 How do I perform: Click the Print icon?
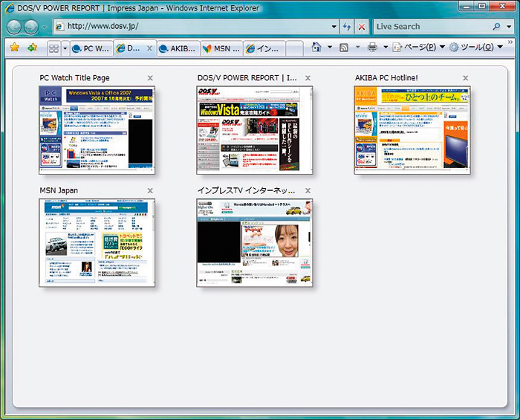click(x=372, y=48)
